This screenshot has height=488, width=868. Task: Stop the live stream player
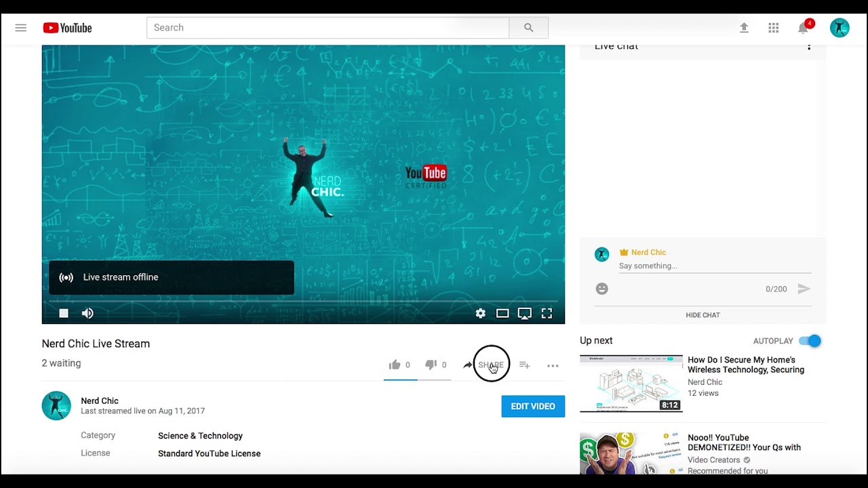click(64, 313)
